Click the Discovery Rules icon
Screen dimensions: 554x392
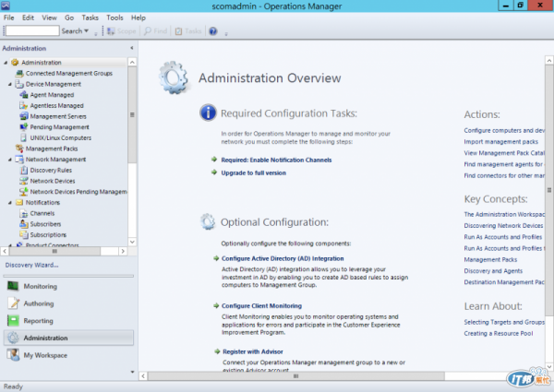point(24,170)
